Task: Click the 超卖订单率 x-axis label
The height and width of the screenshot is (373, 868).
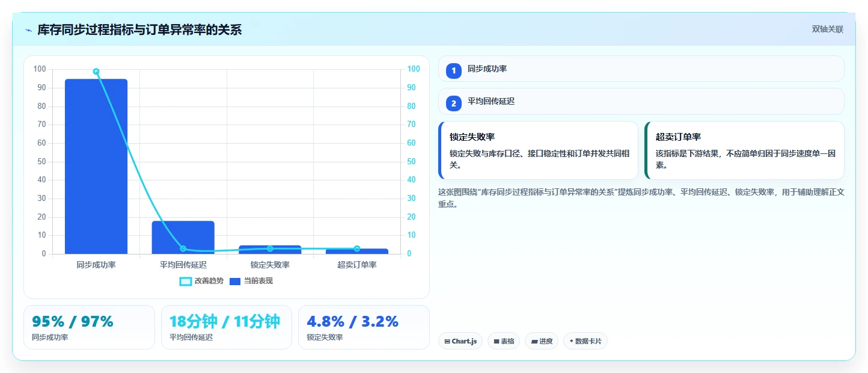Action: tap(357, 265)
